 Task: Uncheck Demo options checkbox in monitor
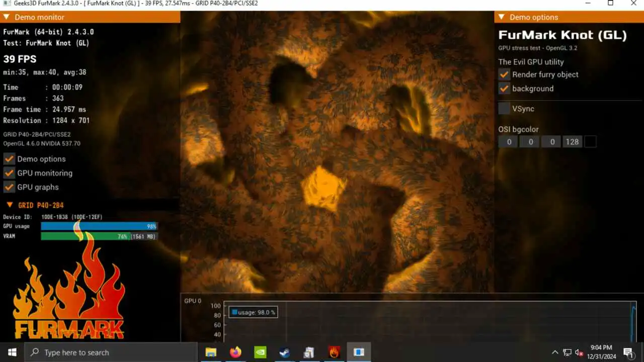click(9, 159)
